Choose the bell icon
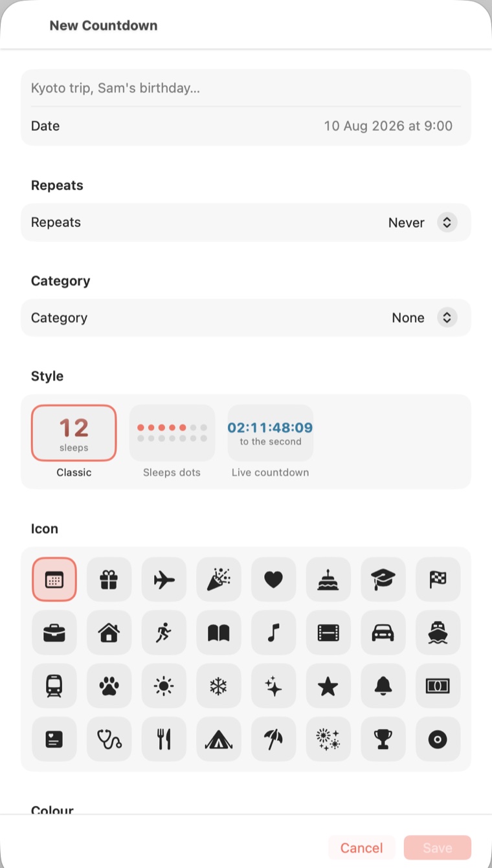 click(383, 686)
